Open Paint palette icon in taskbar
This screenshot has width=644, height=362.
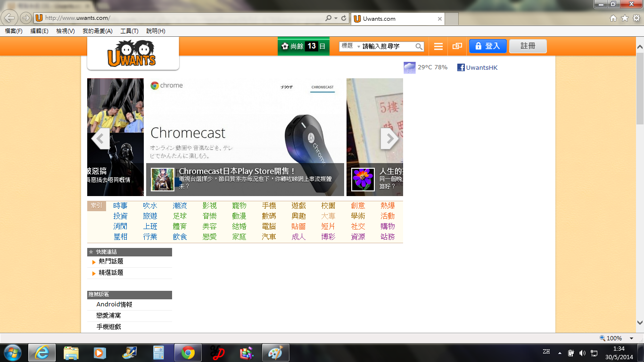(276, 353)
